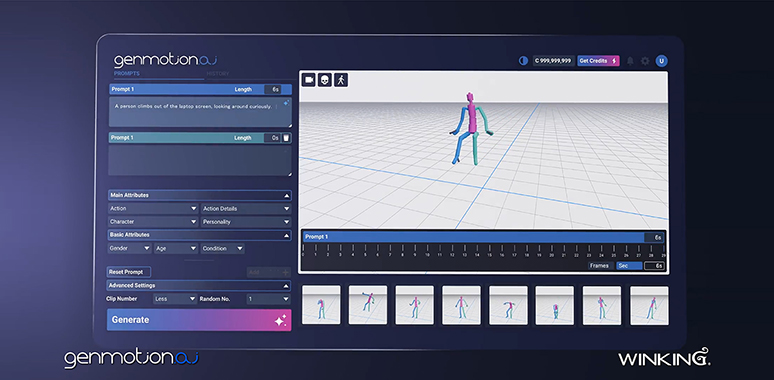Switch timeline to Frames mode
The height and width of the screenshot is (380, 774).
(599, 266)
